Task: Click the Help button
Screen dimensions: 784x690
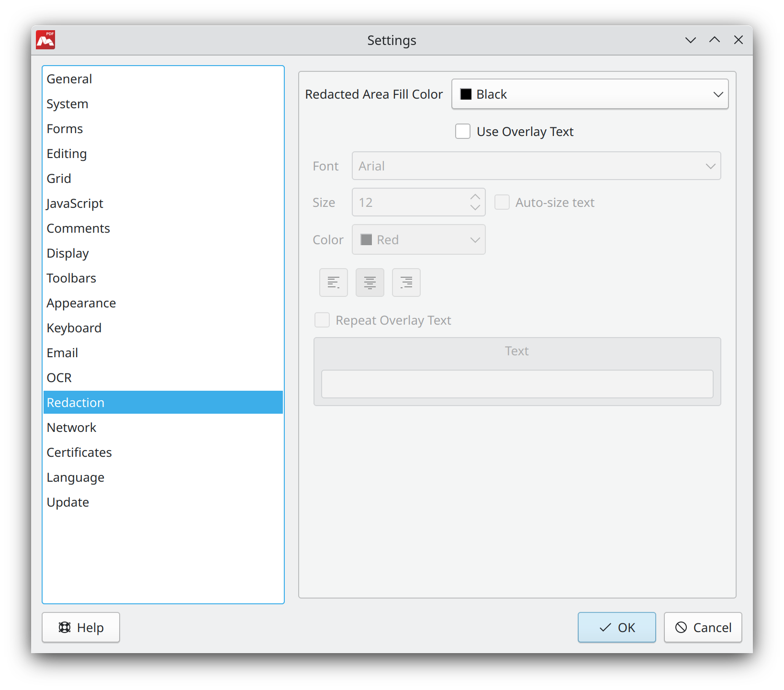Action: (81, 627)
